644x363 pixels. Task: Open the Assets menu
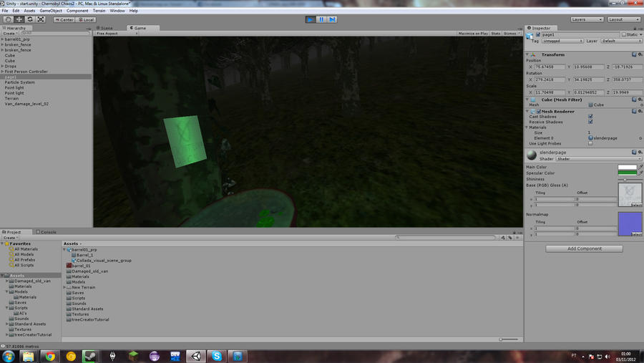coord(29,11)
